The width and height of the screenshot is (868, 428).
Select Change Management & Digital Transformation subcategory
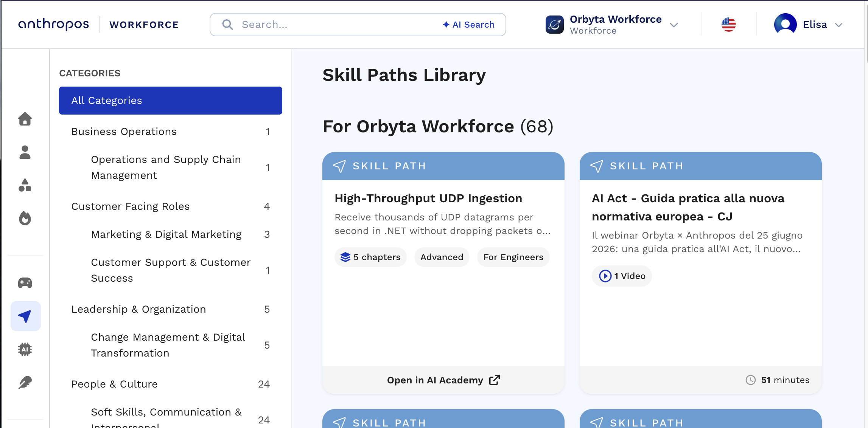point(171,345)
